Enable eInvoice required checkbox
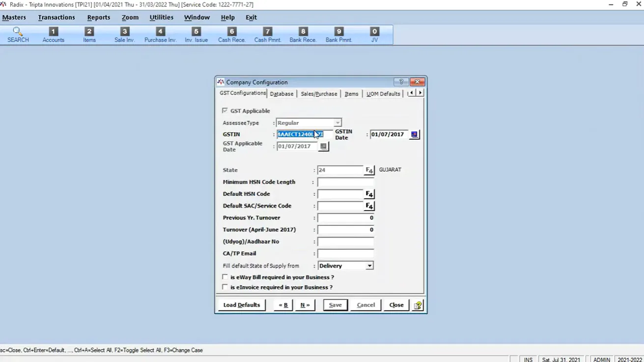 [225, 287]
